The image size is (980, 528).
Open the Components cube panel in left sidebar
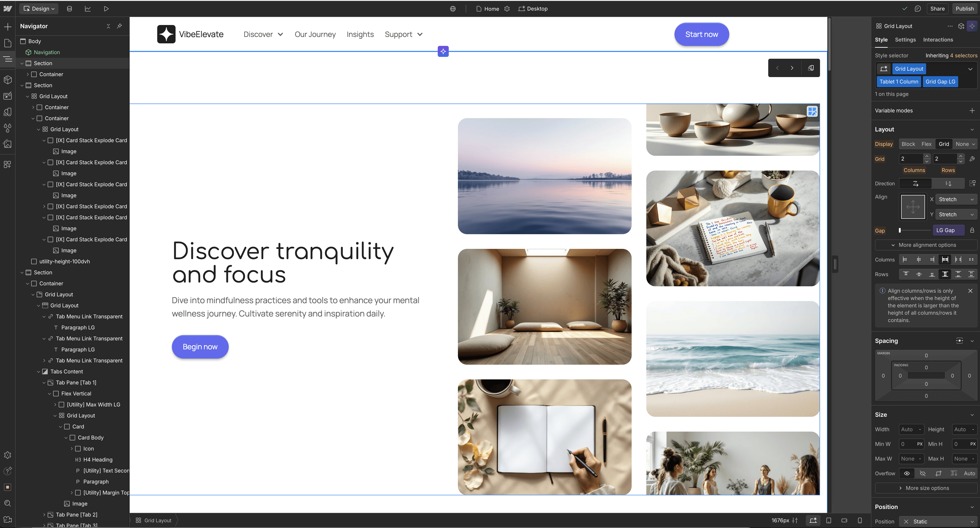pos(8,80)
